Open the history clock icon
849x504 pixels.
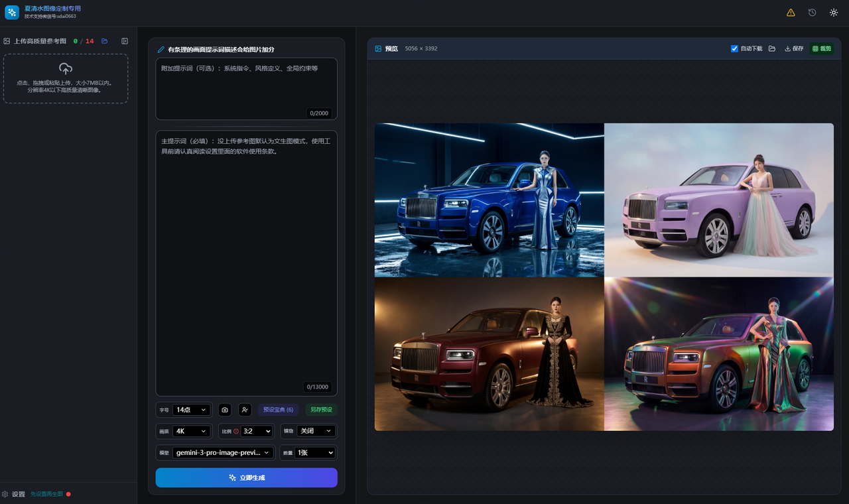pos(812,13)
